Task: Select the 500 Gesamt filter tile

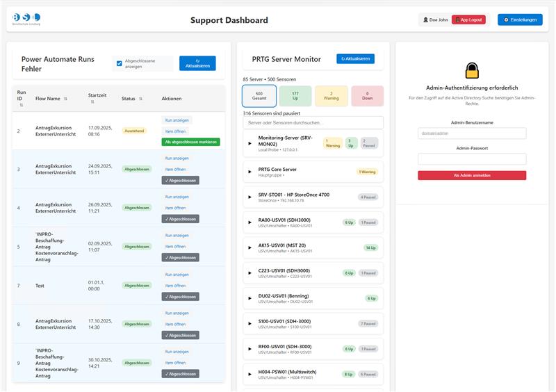Action: [259, 96]
